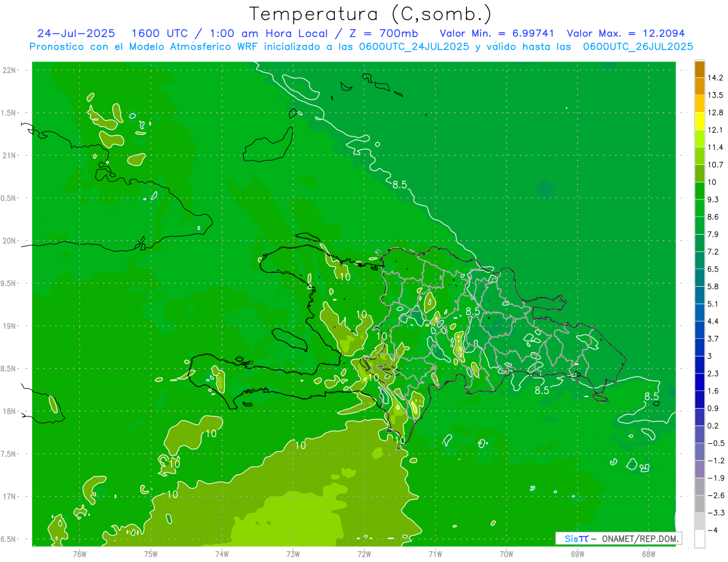Click the "8.6" color scale label
The height and width of the screenshot is (562, 728).
713,217
